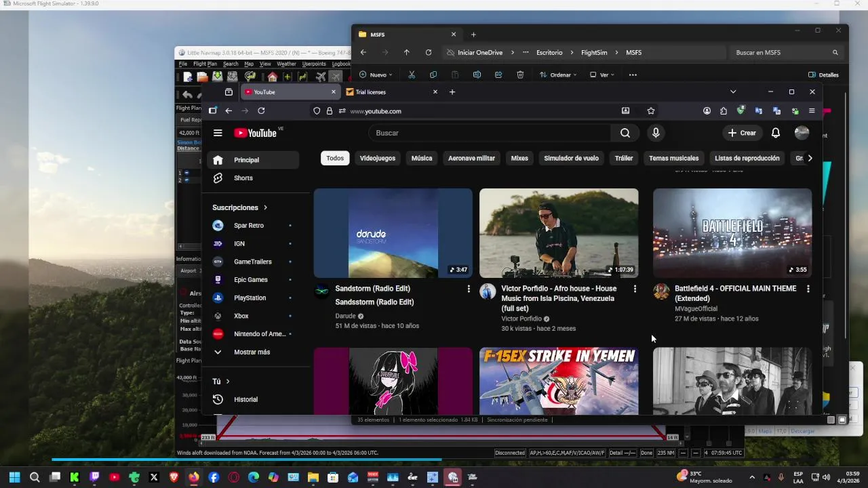
Task: Open Firefox site information lock icon
Action: (x=330, y=110)
